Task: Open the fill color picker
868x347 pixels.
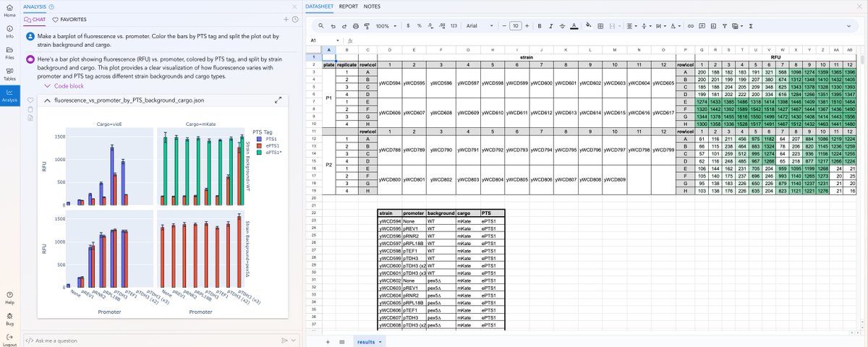Action: click(588, 26)
